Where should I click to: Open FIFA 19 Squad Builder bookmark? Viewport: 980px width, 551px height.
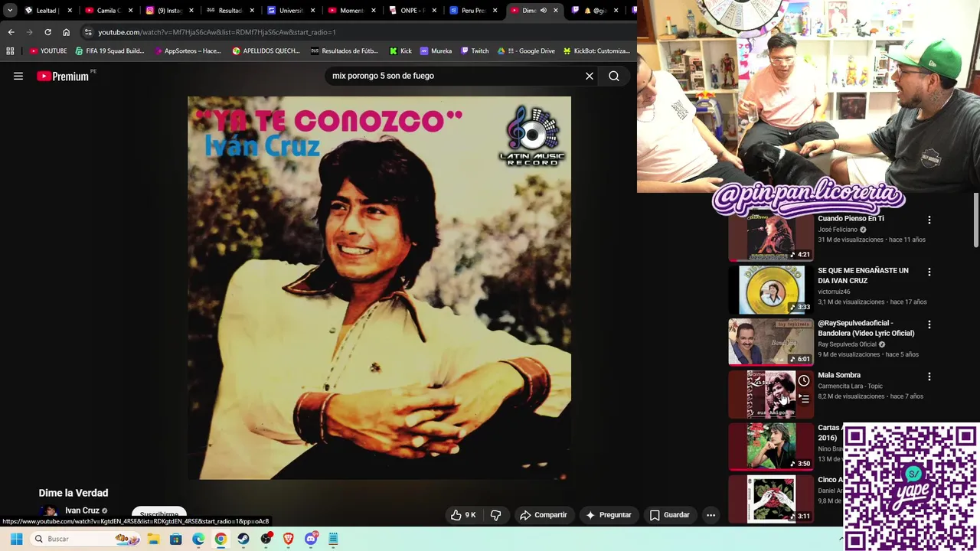tap(109, 51)
